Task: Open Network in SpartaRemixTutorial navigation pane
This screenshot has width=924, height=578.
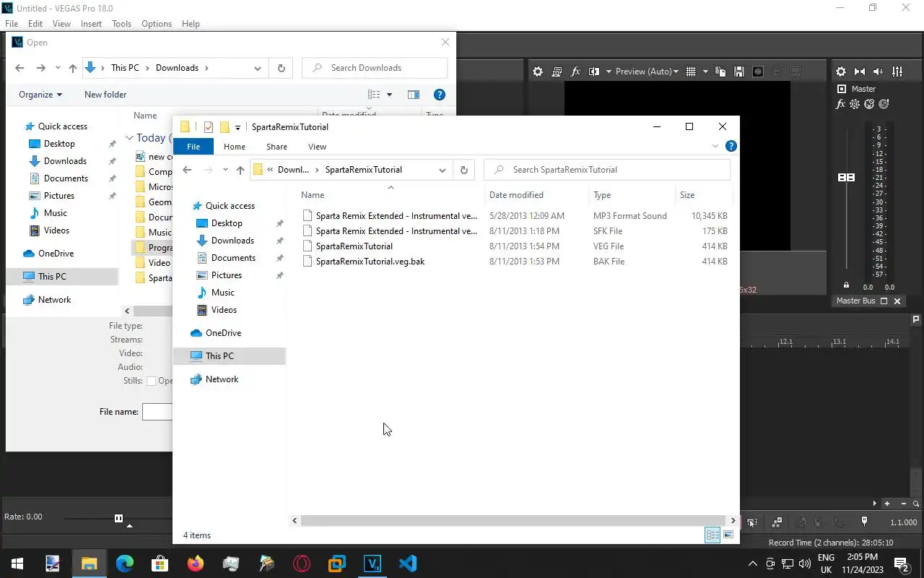Action: [222, 379]
